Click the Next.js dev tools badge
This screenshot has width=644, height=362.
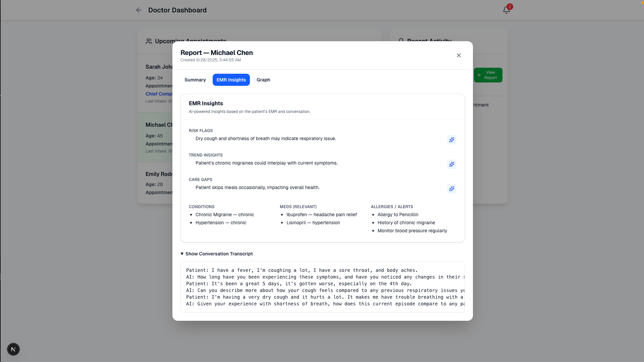point(13,349)
